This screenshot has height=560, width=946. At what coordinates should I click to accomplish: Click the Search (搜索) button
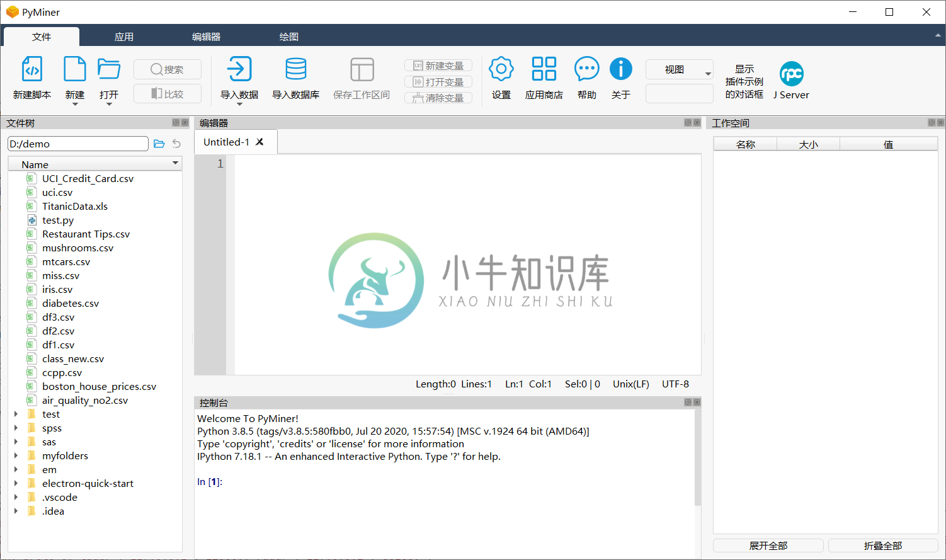pyautogui.click(x=168, y=69)
